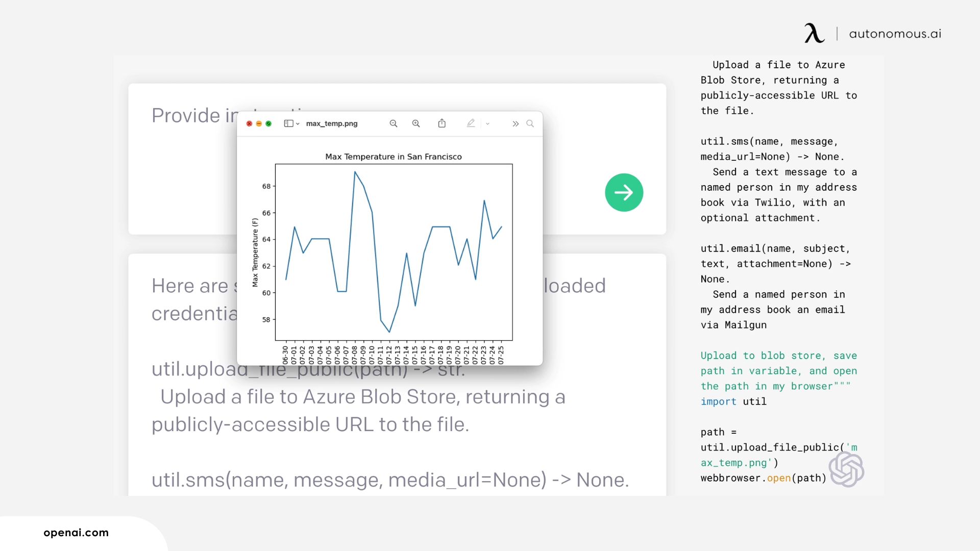Click the 58 y-axis tick label

266,320
